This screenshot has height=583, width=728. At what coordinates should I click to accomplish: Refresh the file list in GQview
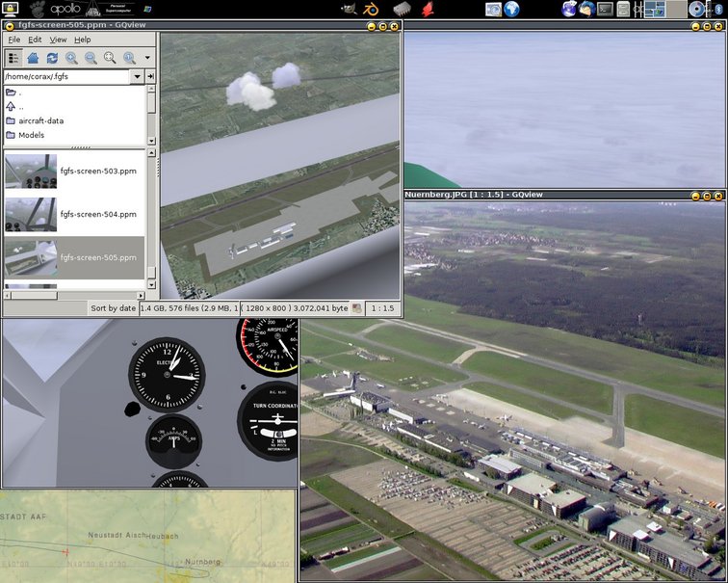click(x=52, y=58)
